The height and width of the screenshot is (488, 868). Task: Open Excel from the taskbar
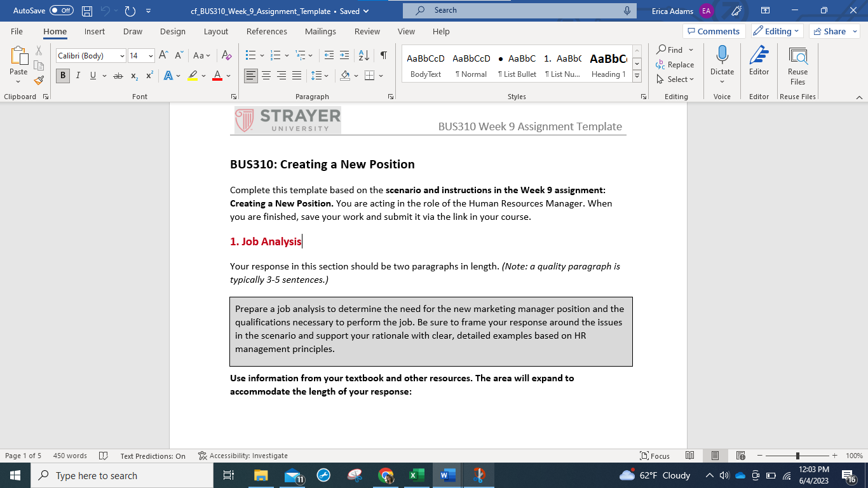[416, 475]
